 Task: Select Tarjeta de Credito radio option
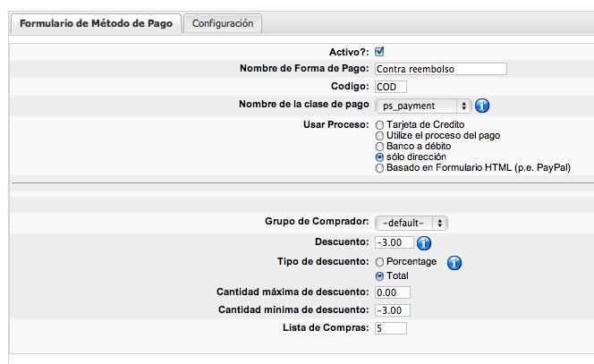[x=379, y=125]
